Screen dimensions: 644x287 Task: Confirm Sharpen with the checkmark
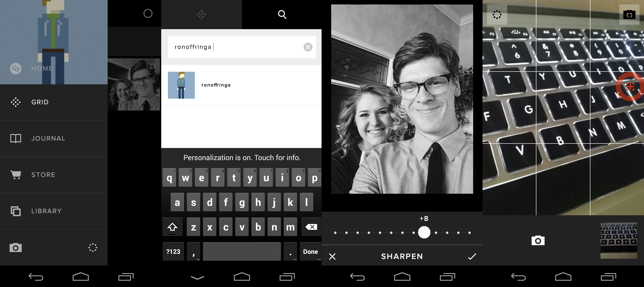(x=472, y=257)
